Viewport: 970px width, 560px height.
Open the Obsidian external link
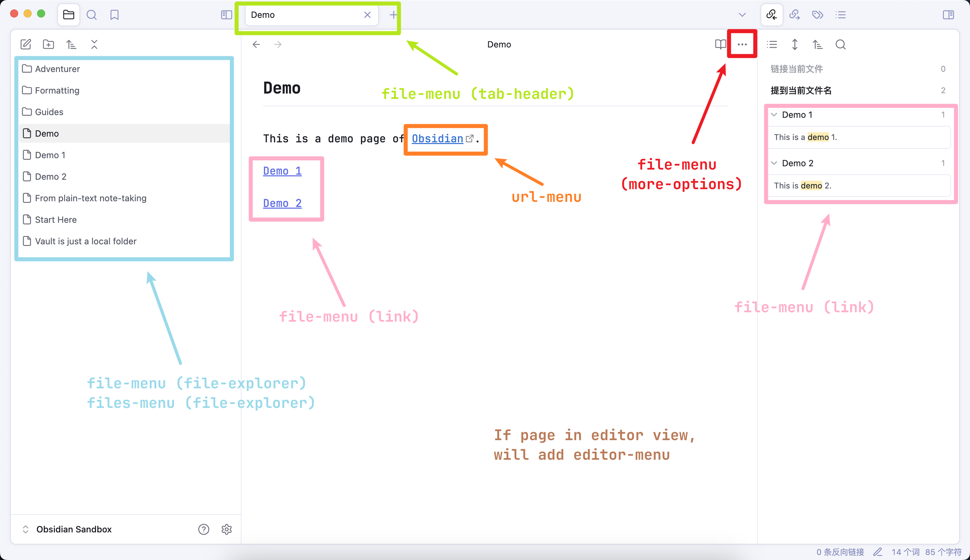tap(438, 138)
